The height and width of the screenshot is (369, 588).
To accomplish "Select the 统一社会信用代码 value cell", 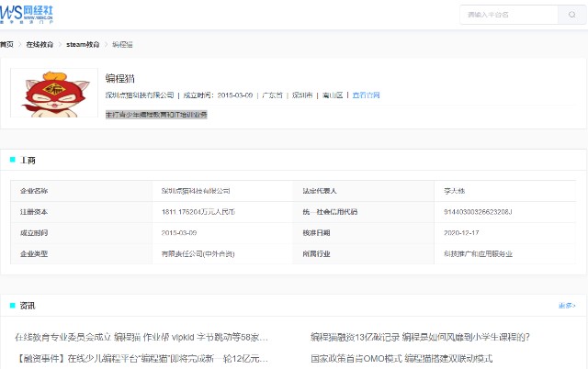I will (504, 212).
